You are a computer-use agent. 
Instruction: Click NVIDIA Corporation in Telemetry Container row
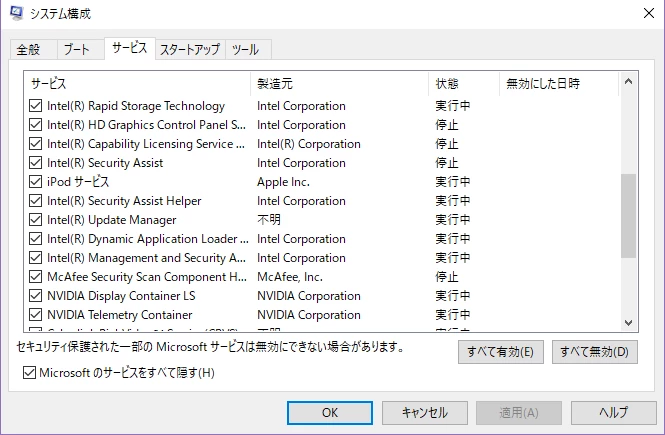coord(309,315)
